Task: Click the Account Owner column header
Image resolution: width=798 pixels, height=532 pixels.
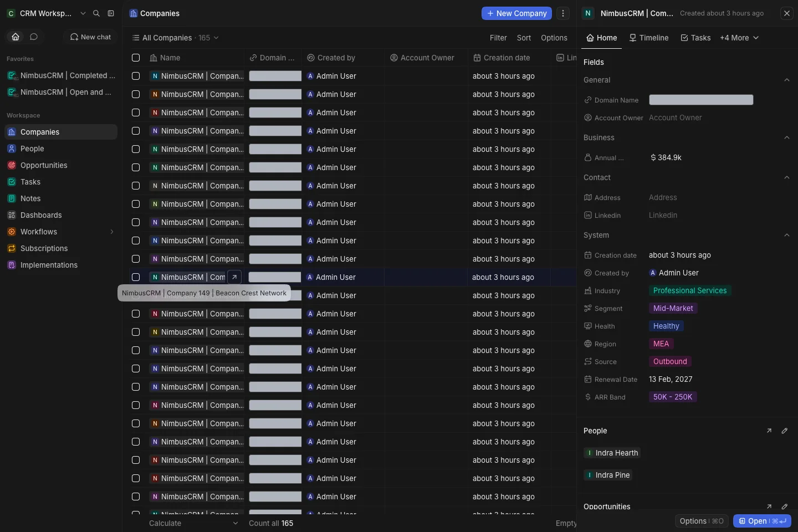Action: 427,58
